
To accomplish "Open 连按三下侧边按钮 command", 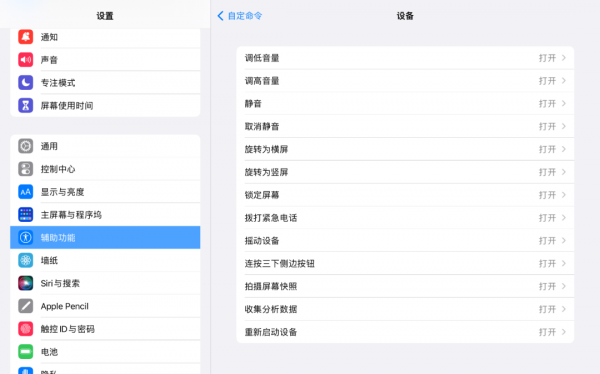I will [405, 263].
